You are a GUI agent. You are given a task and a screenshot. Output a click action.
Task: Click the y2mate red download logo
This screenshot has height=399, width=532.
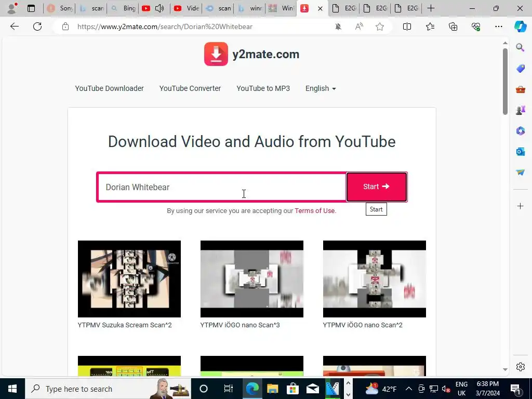coord(216,54)
